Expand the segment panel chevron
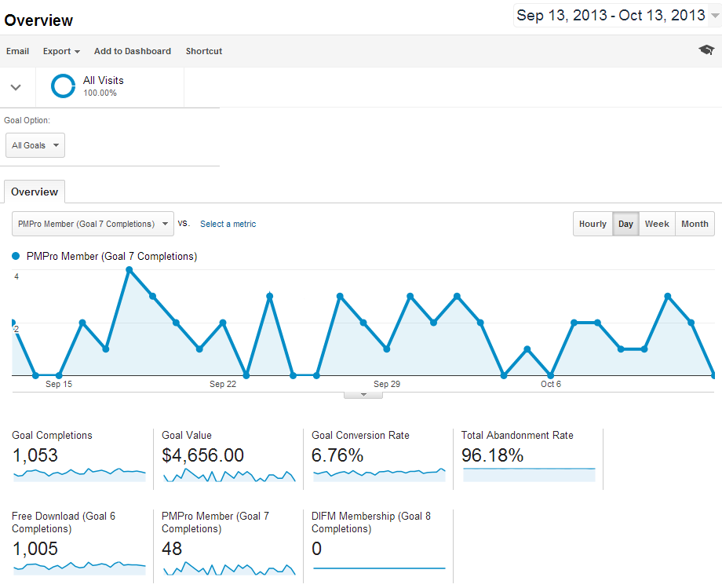722x588 pixels. (16, 87)
